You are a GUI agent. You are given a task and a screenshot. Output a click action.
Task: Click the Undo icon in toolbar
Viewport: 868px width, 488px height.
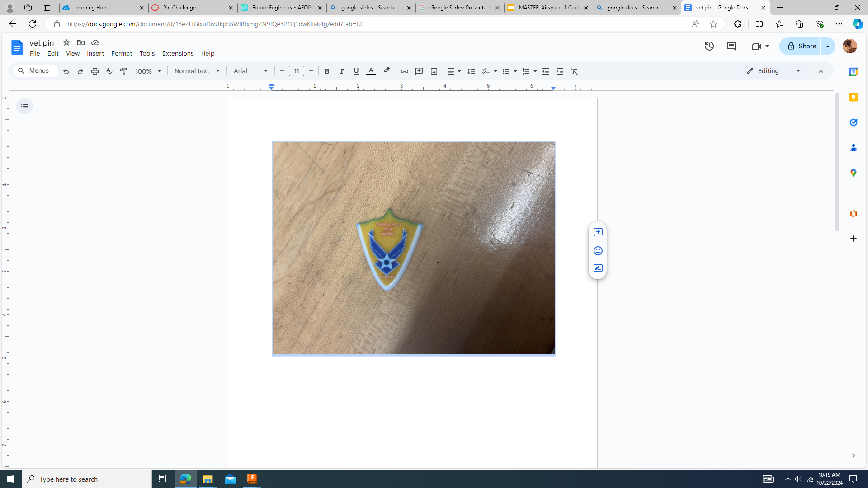66,71
